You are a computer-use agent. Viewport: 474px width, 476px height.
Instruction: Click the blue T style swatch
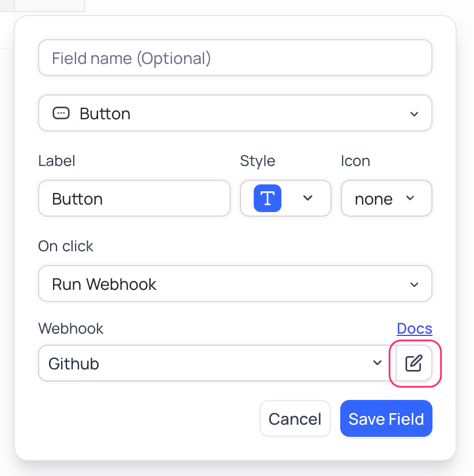pos(268,199)
